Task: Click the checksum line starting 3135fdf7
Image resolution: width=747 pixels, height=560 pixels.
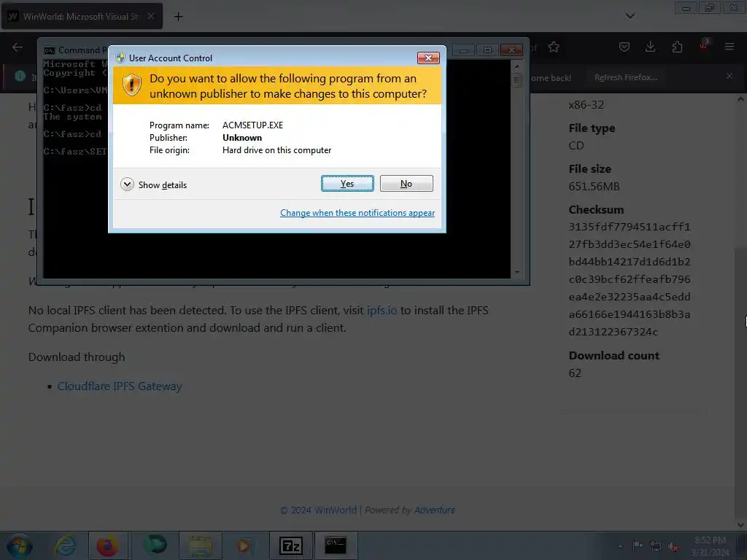Action: point(630,227)
